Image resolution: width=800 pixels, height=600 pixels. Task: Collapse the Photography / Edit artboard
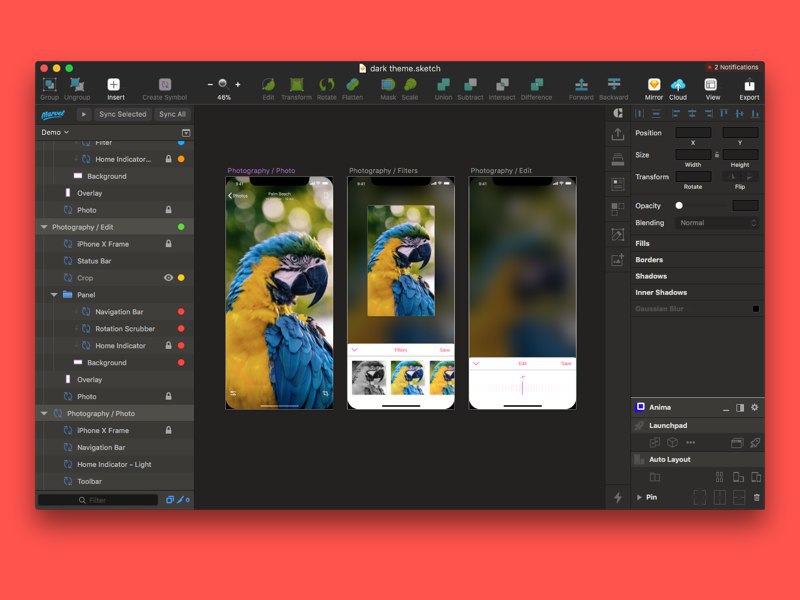[44, 227]
